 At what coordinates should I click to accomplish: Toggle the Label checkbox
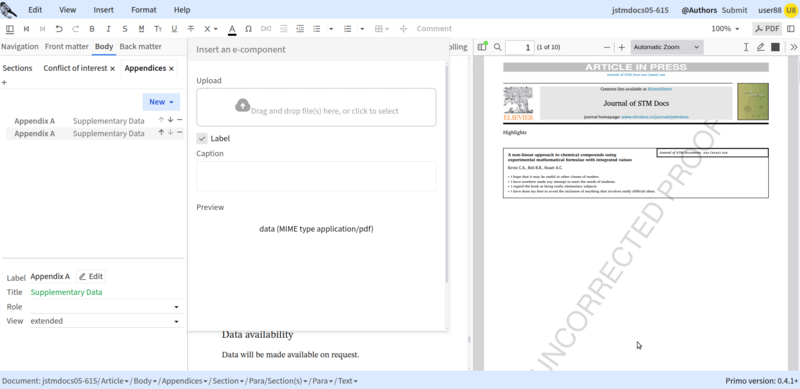[x=202, y=138]
